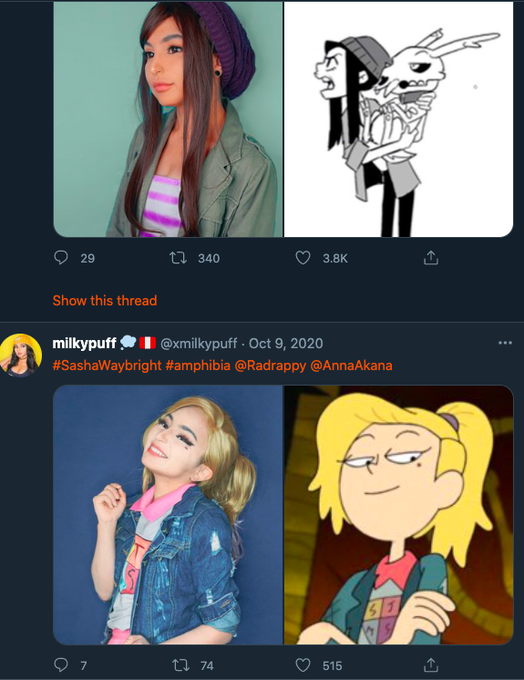Share the Sasha Waybright tweet

[x=430, y=665]
